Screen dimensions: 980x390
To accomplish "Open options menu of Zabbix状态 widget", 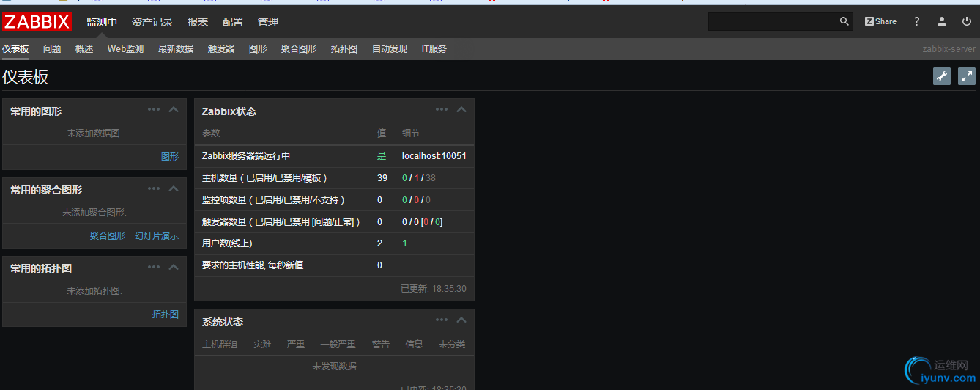I will tap(442, 109).
